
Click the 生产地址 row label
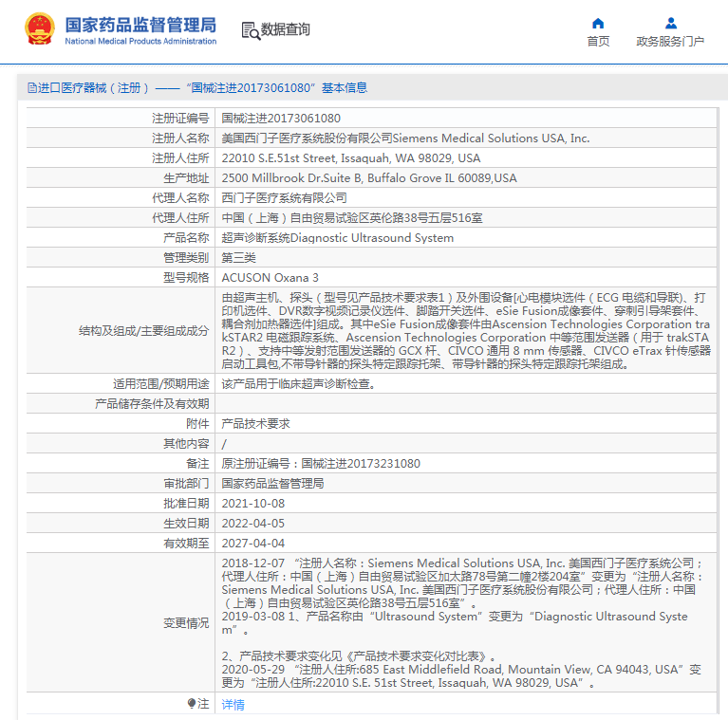click(x=186, y=178)
